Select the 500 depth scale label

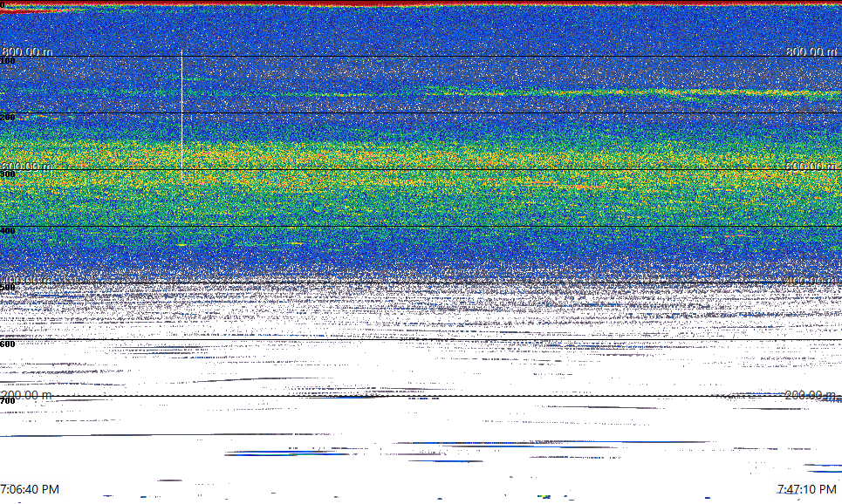[x=8, y=287]
